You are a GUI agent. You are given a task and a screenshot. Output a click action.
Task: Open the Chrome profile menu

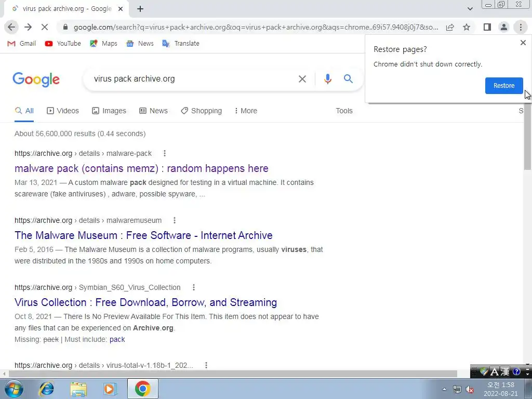pos(504,27)
